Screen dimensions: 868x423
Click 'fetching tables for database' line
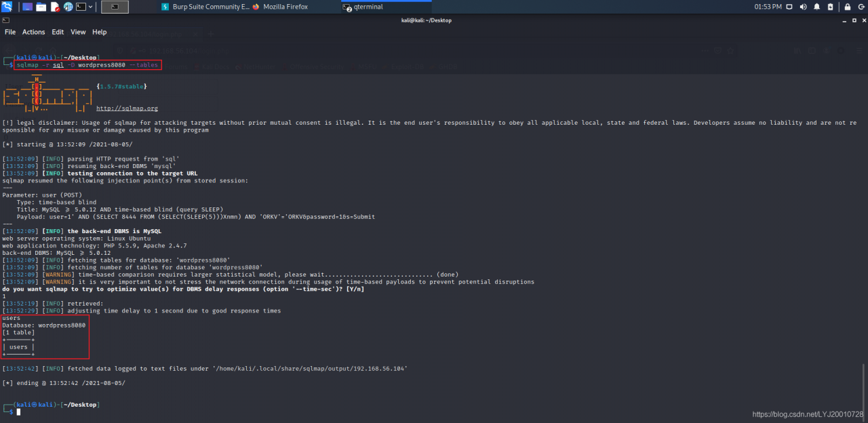pyautogui.click(x=116, y=260)
